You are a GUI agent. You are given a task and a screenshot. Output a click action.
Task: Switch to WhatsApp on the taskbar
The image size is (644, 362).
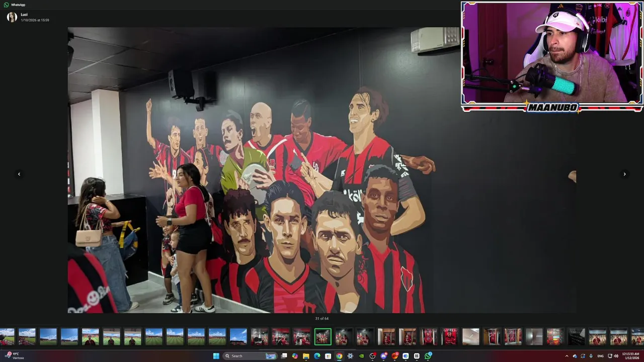[x=428, y=356]
